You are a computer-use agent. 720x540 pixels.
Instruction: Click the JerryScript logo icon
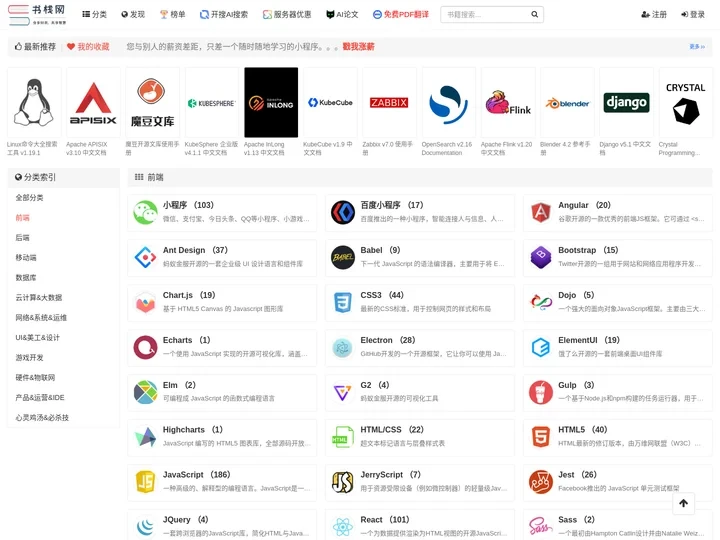(343, 482)
